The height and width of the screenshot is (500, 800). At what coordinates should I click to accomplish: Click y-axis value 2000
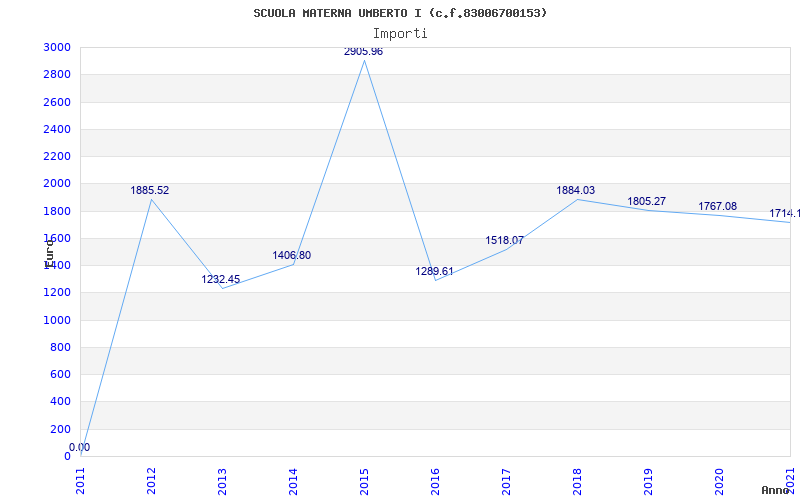point(57,184)
